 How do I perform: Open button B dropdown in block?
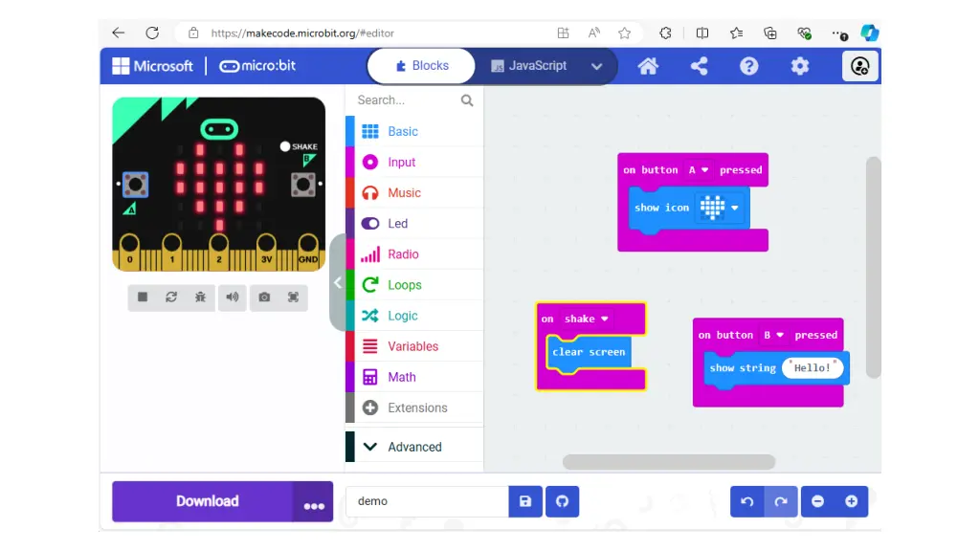point(773,335)
